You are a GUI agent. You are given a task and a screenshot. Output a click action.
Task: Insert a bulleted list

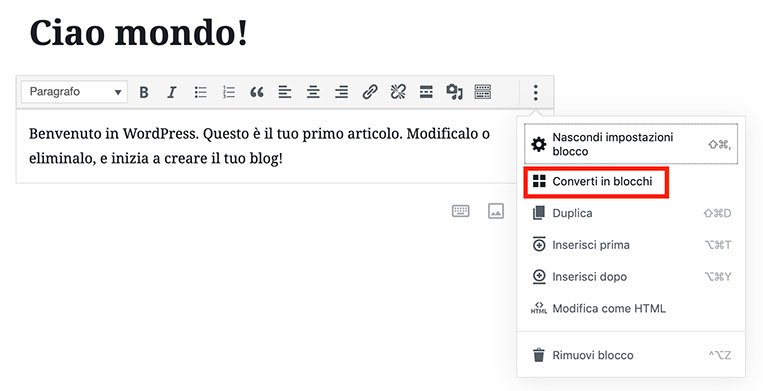pos(200,92)
